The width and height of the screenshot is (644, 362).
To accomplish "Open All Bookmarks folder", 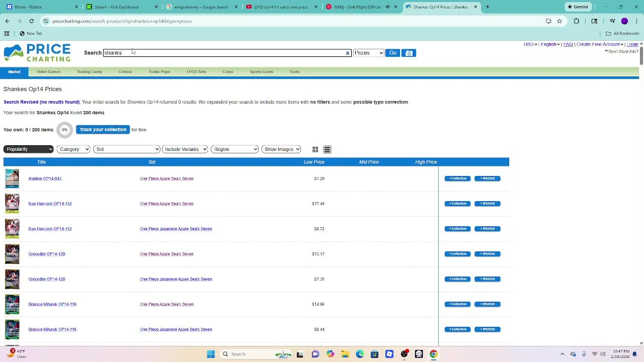I will tap(622, 33).
